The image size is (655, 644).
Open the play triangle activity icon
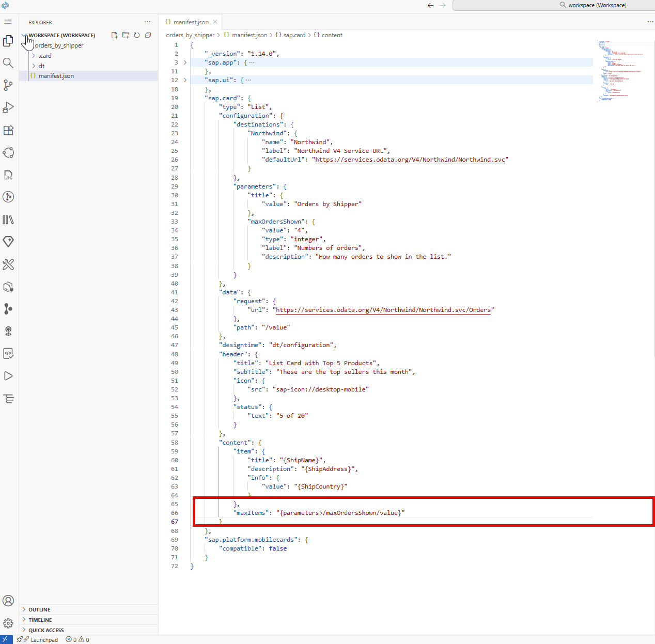(8, 376)
